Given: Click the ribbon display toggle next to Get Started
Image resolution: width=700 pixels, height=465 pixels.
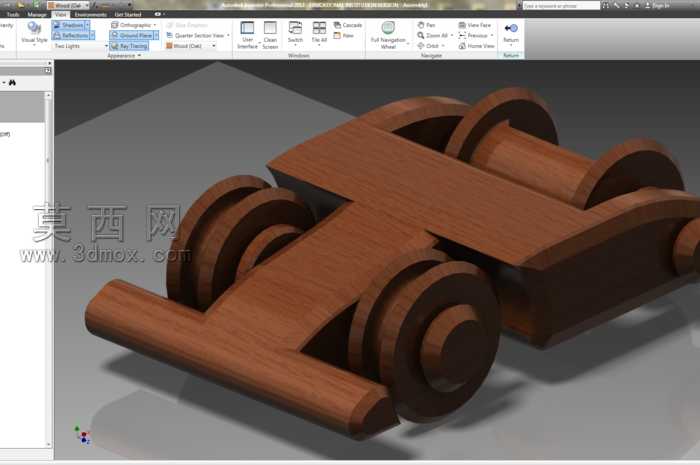Looking at the screenshot, I should 158,14.
